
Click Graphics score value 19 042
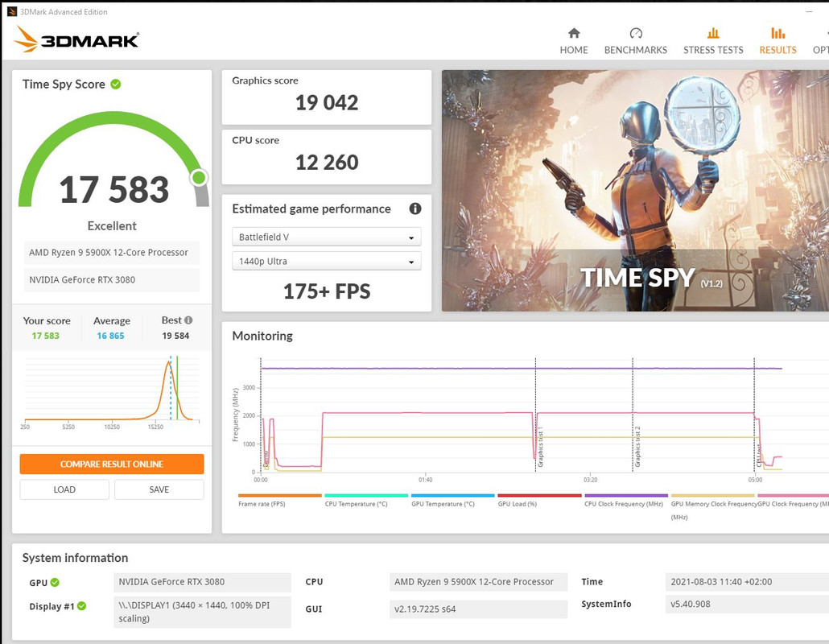click(327, 102)
